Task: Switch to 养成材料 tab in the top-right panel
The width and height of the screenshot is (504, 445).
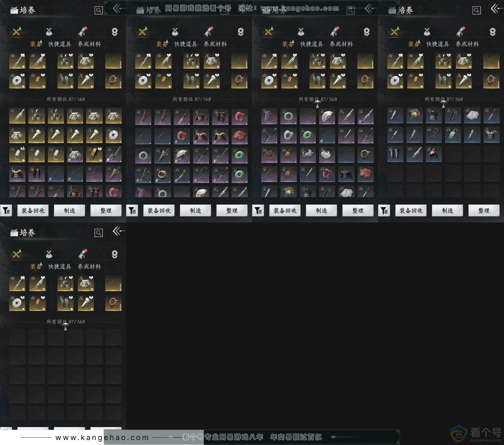Action: coord(468,44)
